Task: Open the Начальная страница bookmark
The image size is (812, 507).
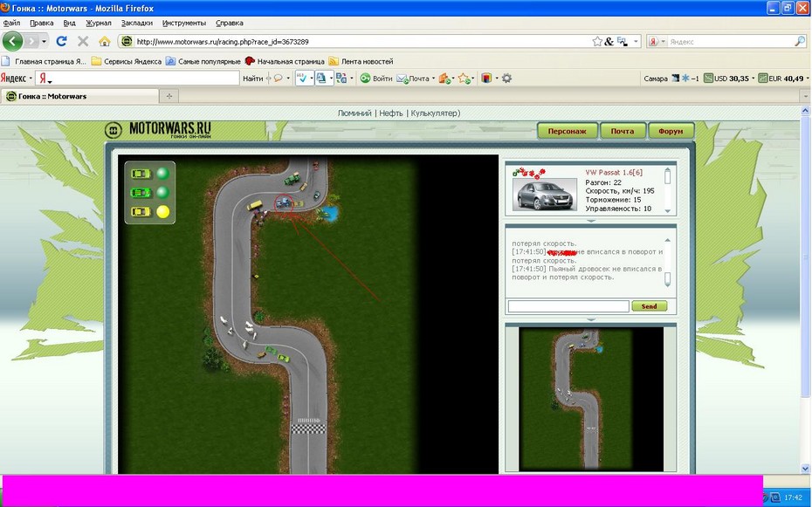Action: [x=285, y=62]
